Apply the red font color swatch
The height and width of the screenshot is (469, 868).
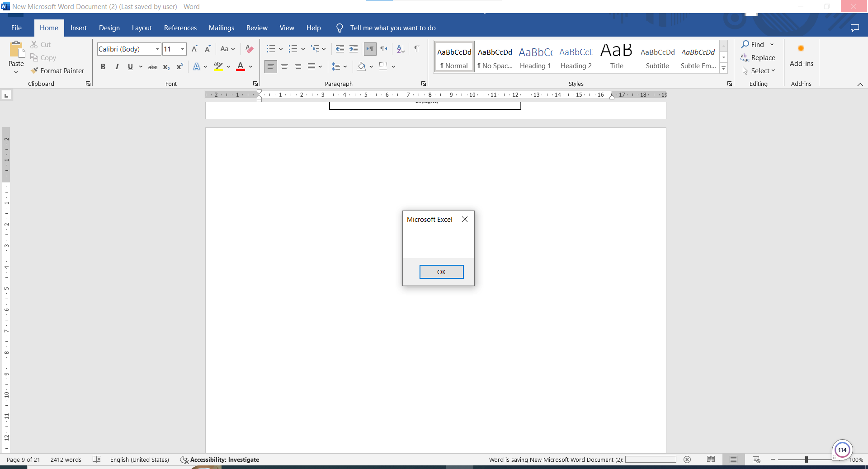click(241, 67)
